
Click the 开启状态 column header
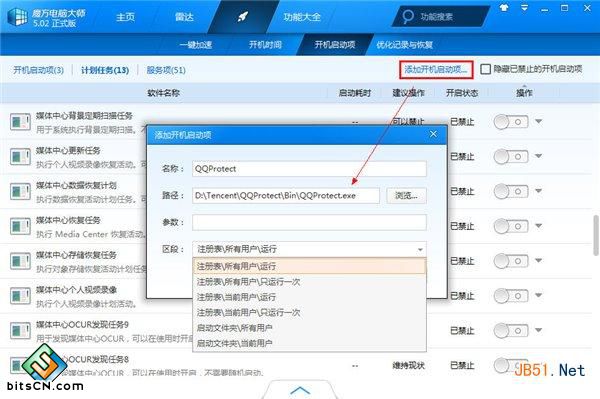462,93
